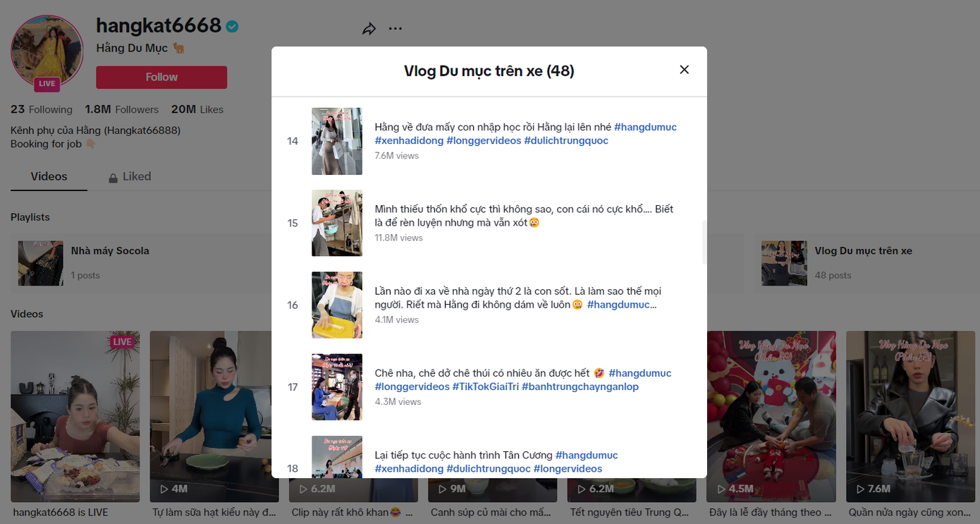Screen dimensions: 980x524
Task: Open video 16 thumbnail in playlist
Action: pos(337,305)
